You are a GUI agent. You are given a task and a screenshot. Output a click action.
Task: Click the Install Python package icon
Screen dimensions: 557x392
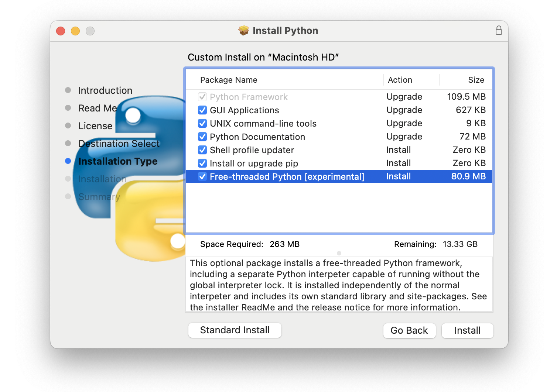point(244,30)
